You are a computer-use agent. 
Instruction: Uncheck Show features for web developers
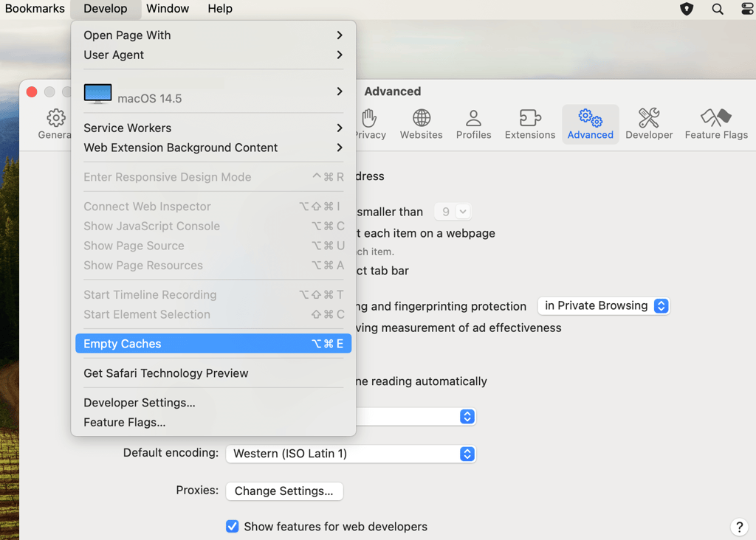tap(233, 527)
